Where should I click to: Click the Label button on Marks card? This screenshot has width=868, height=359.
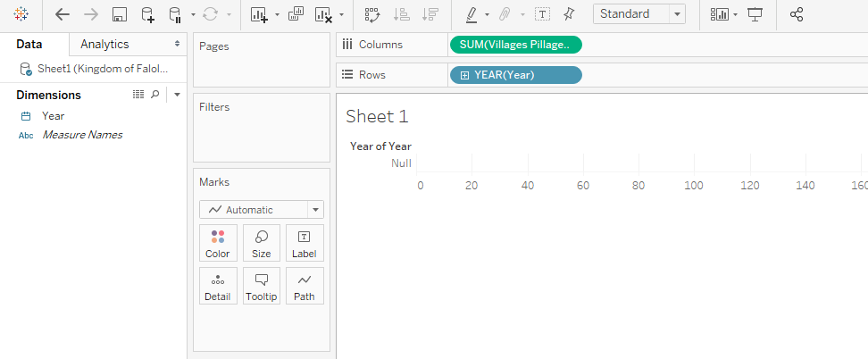pyautogui.click(x=305, y=243)
